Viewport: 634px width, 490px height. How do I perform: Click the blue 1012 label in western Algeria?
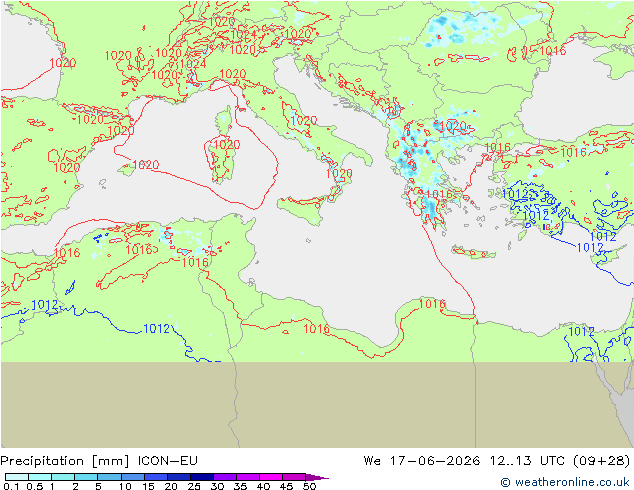44,304
